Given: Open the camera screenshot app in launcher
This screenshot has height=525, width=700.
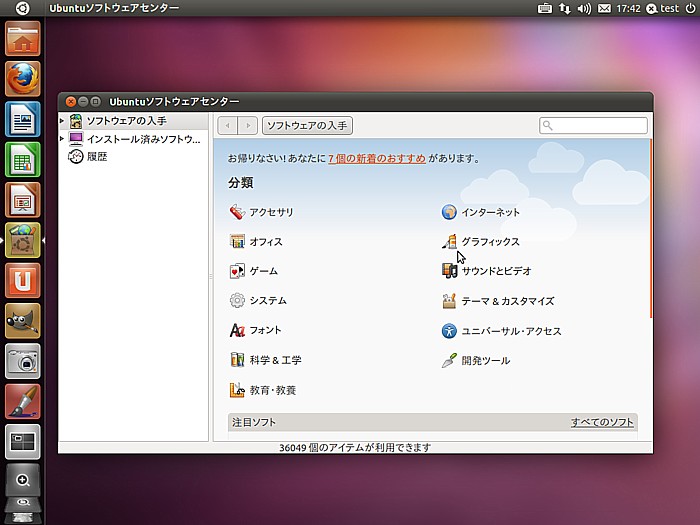Looking at the screenshot, I should pos(23,361).
